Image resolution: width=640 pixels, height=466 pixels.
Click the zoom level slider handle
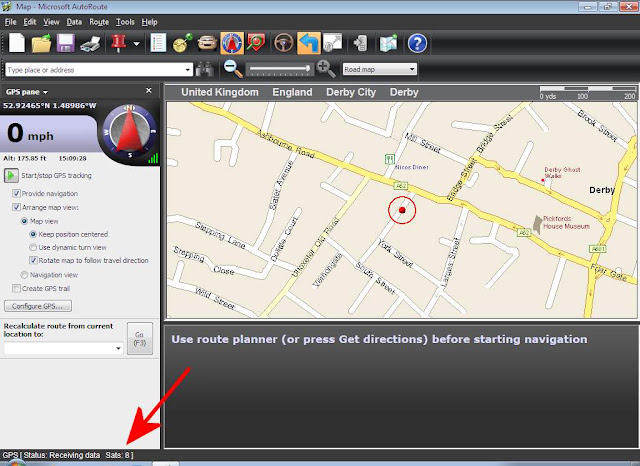pos(308,69)
